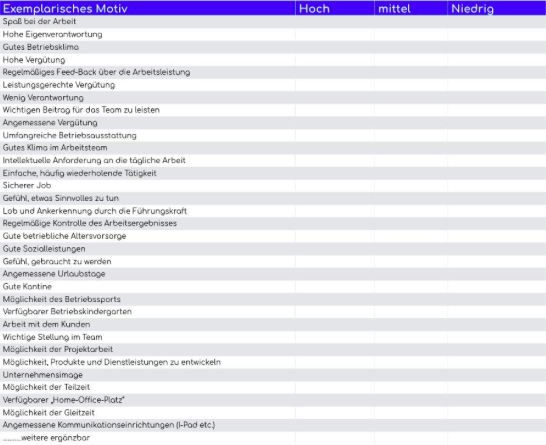546x445 pixels.
Task: Mark 'Hoch' for 'Gute Sozialleistungen'
Action: [x=335, y=249]
